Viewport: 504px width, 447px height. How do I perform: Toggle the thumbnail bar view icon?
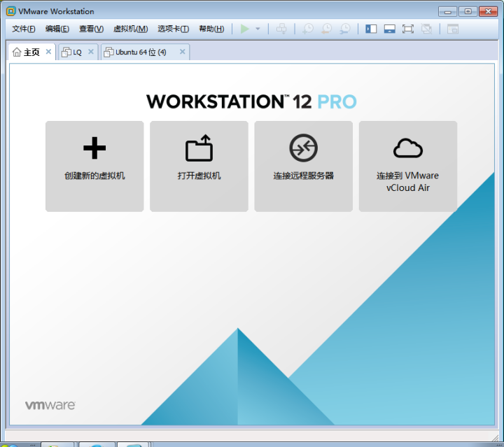(x=390, y=29)
